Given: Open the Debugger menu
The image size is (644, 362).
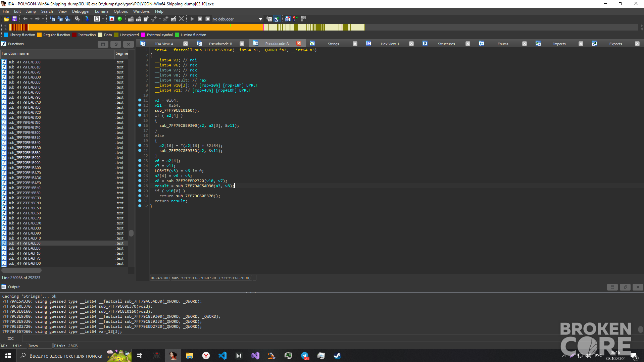Looking at the screenshot, I should (81, 11).
